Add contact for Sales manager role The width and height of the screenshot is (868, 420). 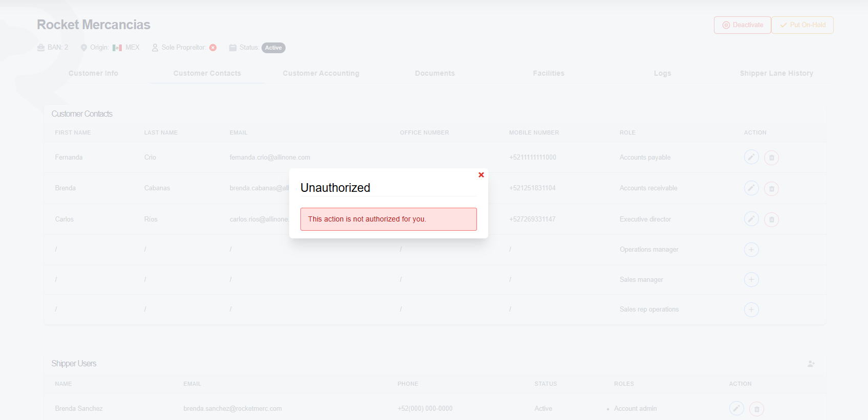[x=751, y=279]
